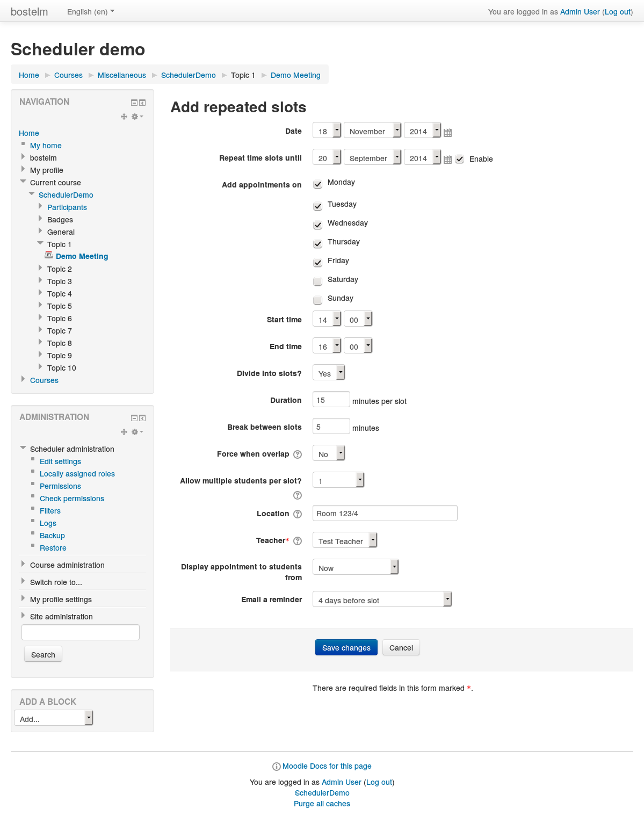
Task: Open calendar picker next to Date field
Action: 447,132
